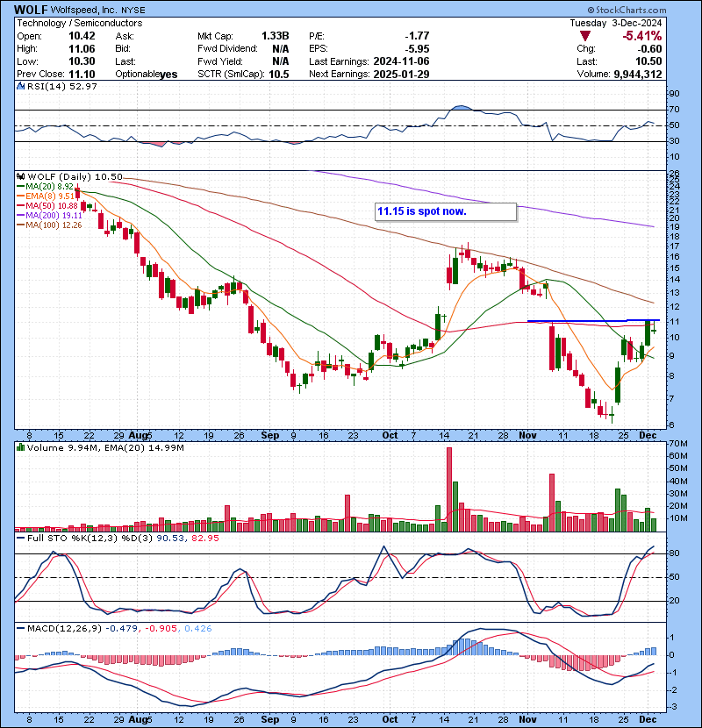Click the RSI indicator icon beside RSI(14)
The image size is (702, 728).
20,86
